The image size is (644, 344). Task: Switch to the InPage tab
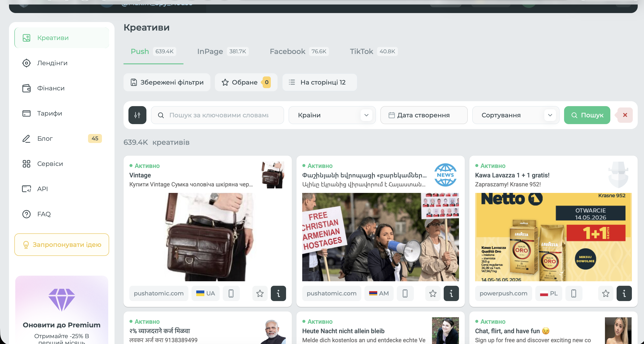223,51
